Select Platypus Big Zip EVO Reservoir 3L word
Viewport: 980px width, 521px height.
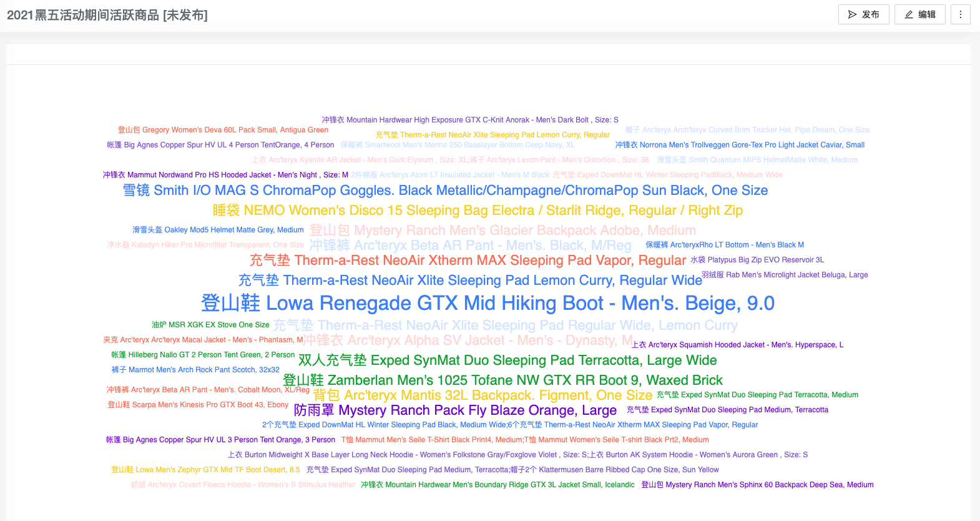(757, 260)
